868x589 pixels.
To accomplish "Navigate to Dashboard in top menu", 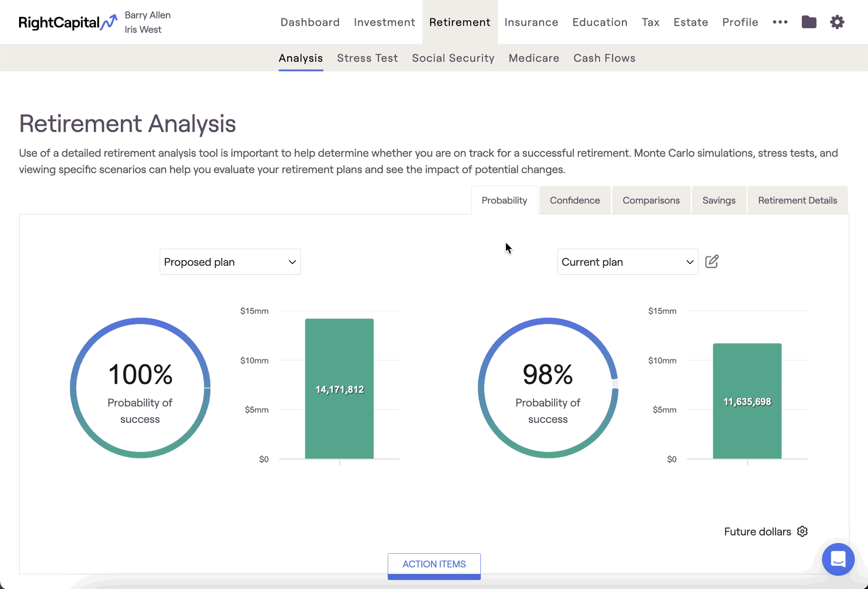I will point(310,22).
